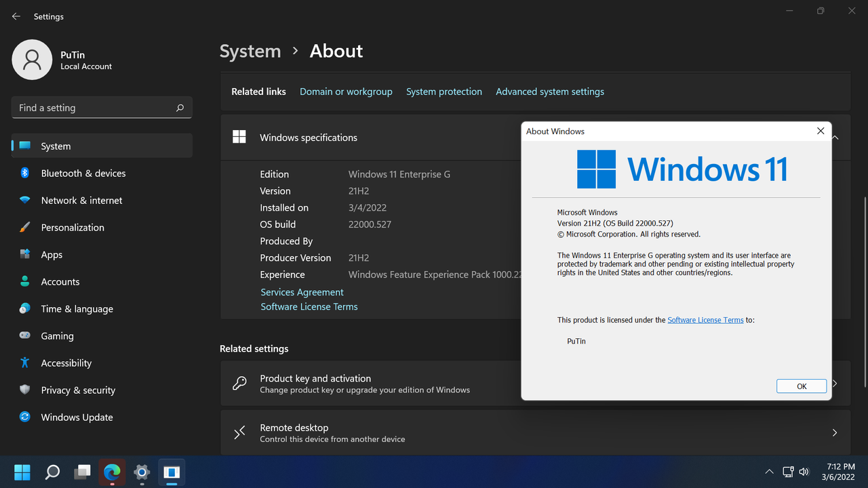Image resolution: width=868 pixels, height=488 pixels.
Task: Click the Settings gear on taskbar
Action: click(x=142, y=472)
